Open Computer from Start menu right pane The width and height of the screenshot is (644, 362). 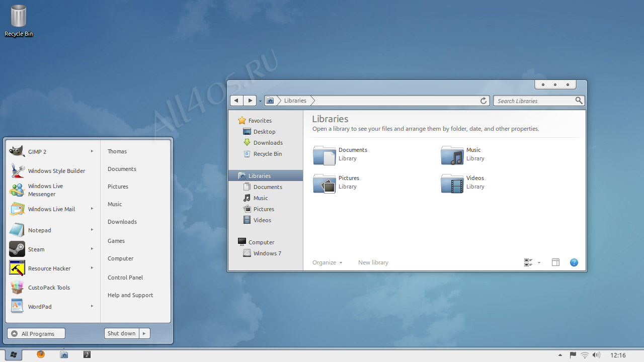coord(121,258)
